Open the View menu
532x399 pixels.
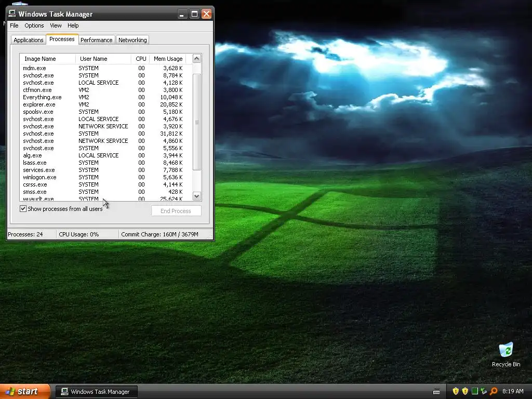[56, 25]
